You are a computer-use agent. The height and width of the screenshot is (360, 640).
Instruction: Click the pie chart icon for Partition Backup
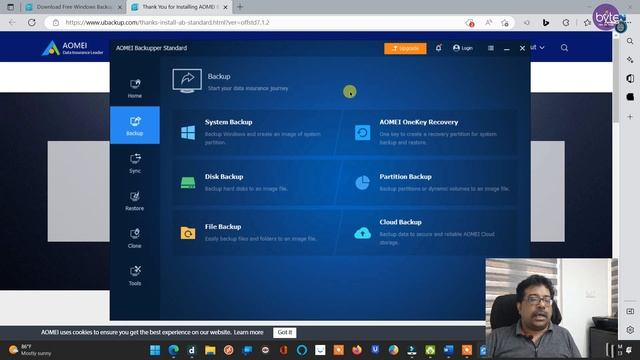[x=362, y=182]
